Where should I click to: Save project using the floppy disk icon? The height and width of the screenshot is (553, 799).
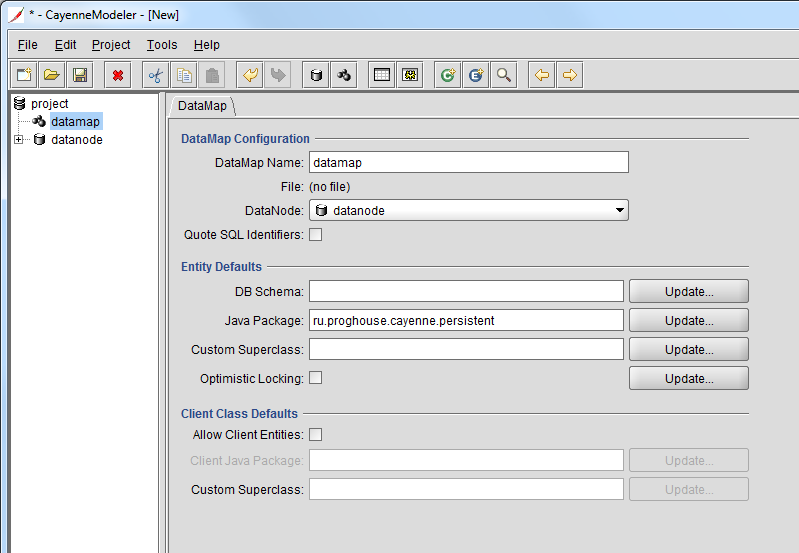click(x=79, y=75)
